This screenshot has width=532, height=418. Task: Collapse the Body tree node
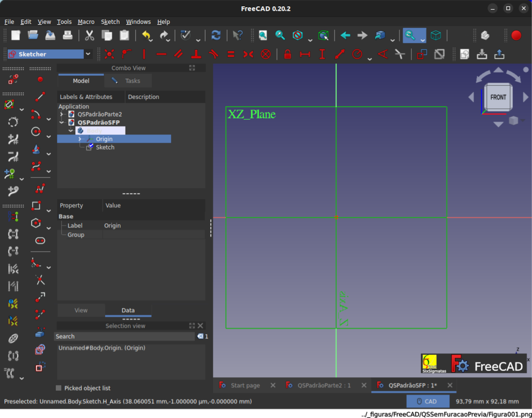(x=70, y=131)
